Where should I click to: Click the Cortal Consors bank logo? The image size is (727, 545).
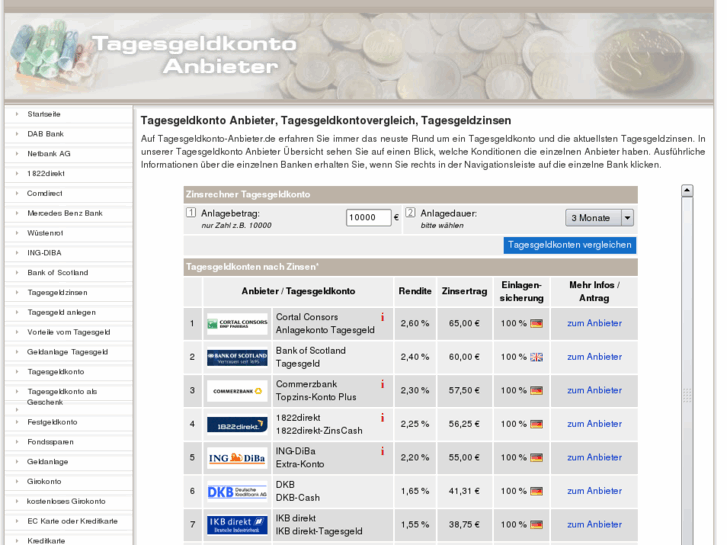click(x=237, y=324)
